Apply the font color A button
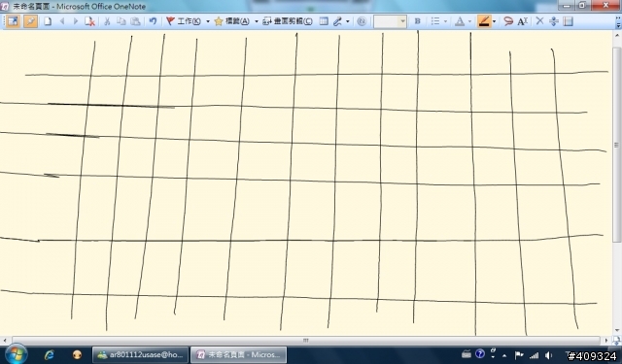Viewport: 622px width, 364px height. tap(460, 21)
